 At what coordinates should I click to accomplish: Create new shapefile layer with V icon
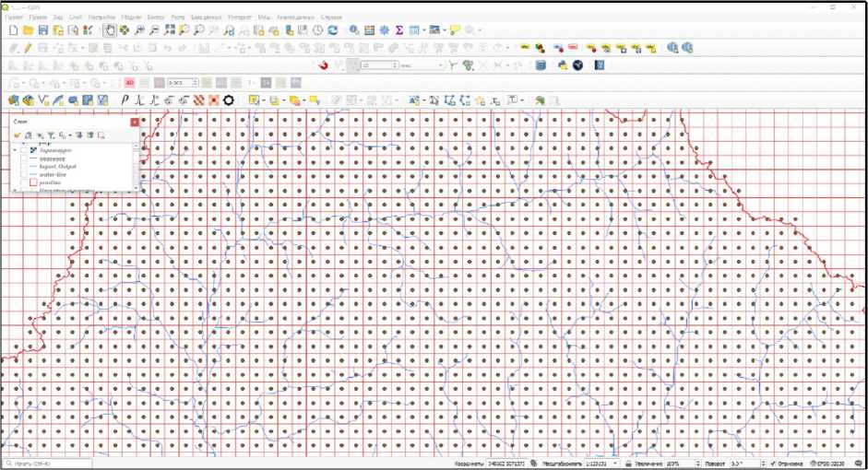pos(43,100)
